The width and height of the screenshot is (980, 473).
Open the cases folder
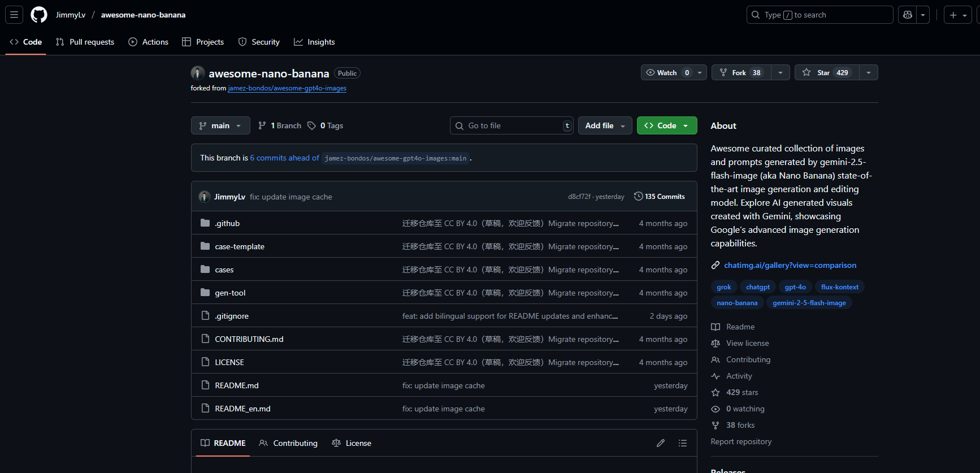coord(224,270)
